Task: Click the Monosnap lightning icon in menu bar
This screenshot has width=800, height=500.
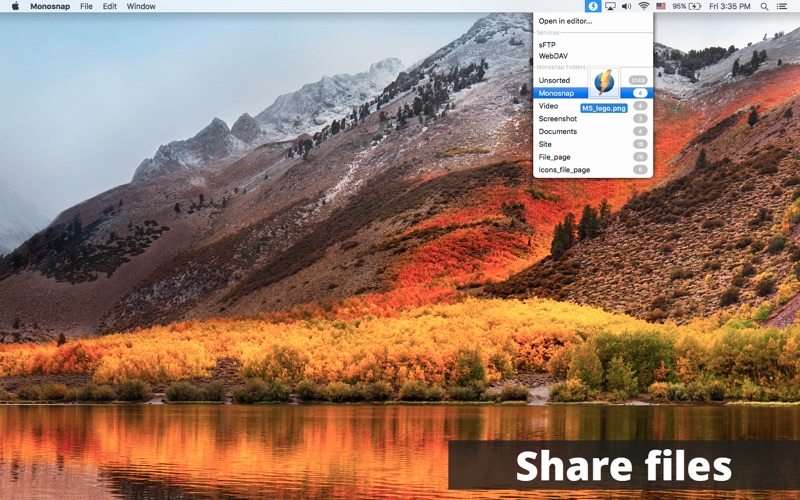Action: (593, 6)
